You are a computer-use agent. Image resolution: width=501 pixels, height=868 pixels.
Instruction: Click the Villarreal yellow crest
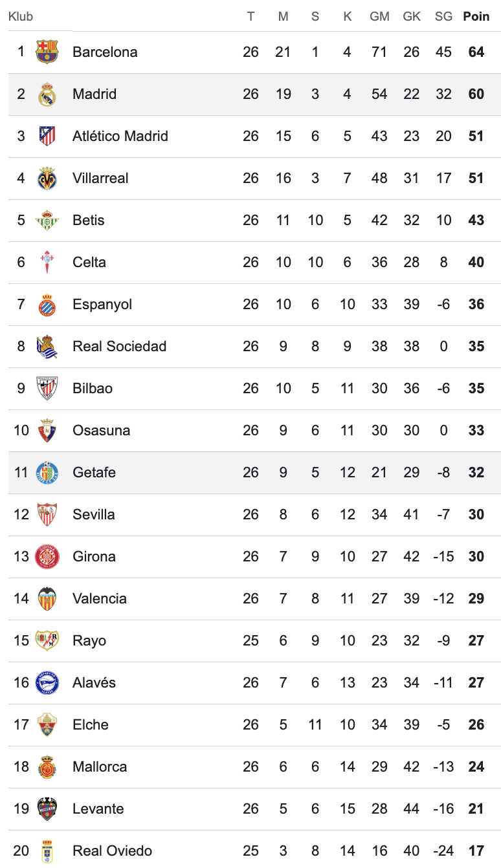point(47,179)
